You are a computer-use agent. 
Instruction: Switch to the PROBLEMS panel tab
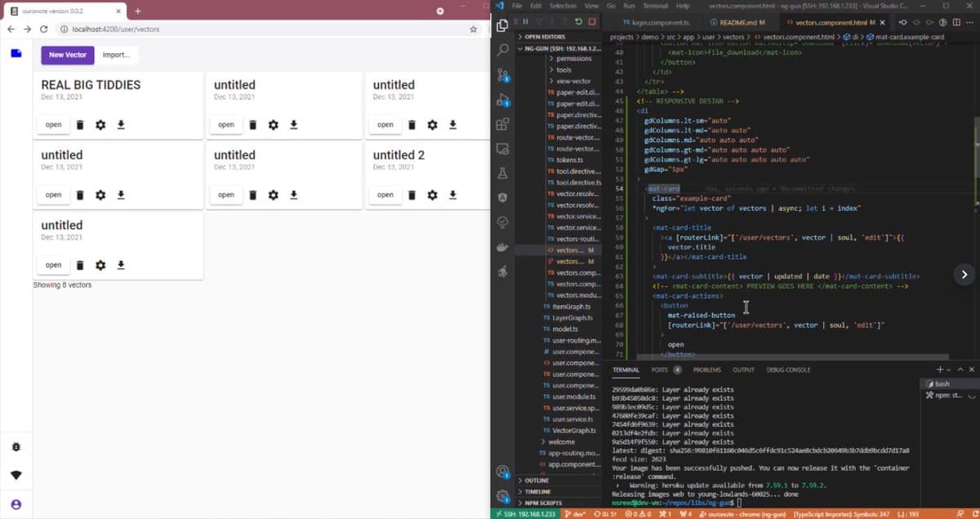(706, 369)
